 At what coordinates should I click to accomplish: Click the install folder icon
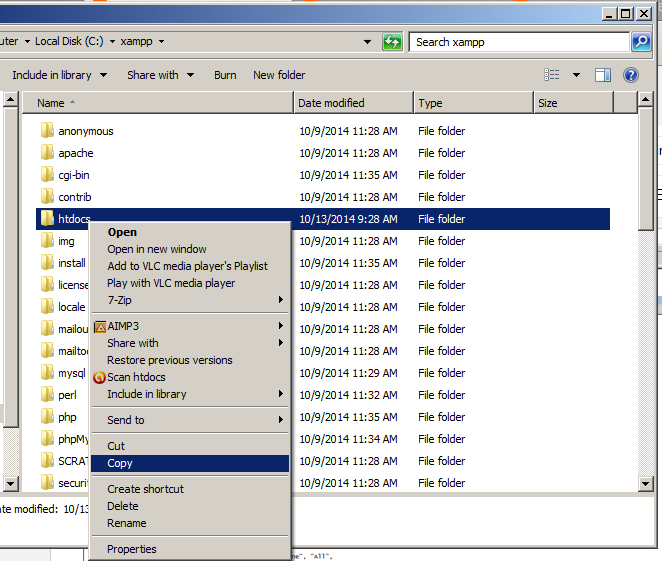tap(47, 263)
